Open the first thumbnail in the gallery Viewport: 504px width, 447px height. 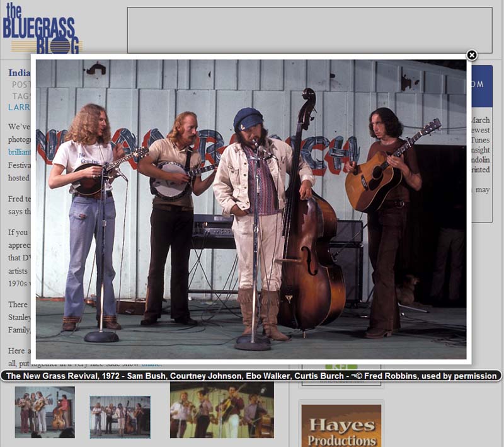pos(45,412)
